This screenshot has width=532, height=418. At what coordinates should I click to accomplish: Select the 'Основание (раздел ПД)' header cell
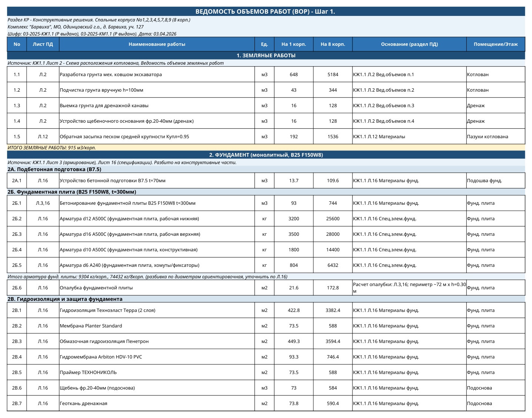click(409, 44)
